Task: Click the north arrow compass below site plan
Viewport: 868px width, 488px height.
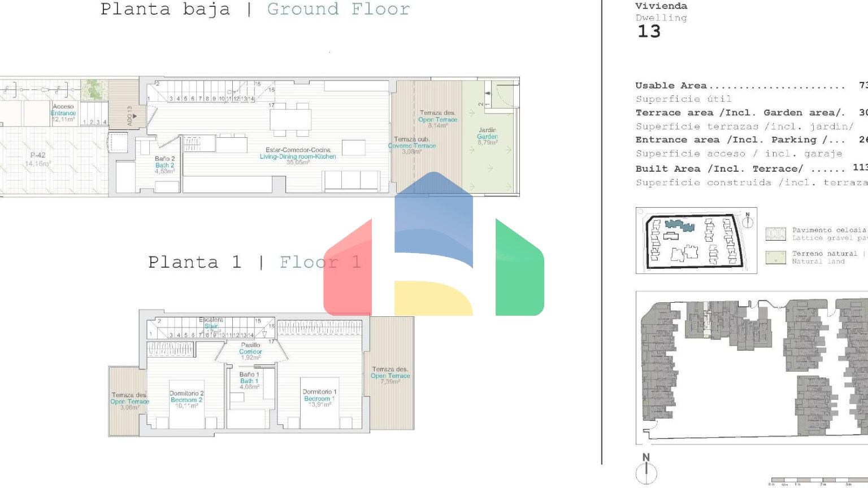Action: (646, 470)
